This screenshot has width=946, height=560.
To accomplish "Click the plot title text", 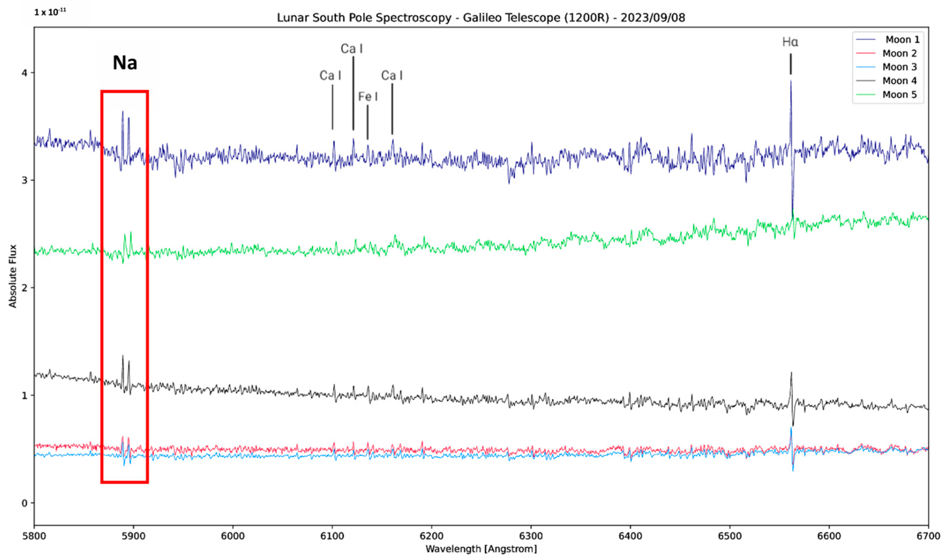I will tap(481, 18).
